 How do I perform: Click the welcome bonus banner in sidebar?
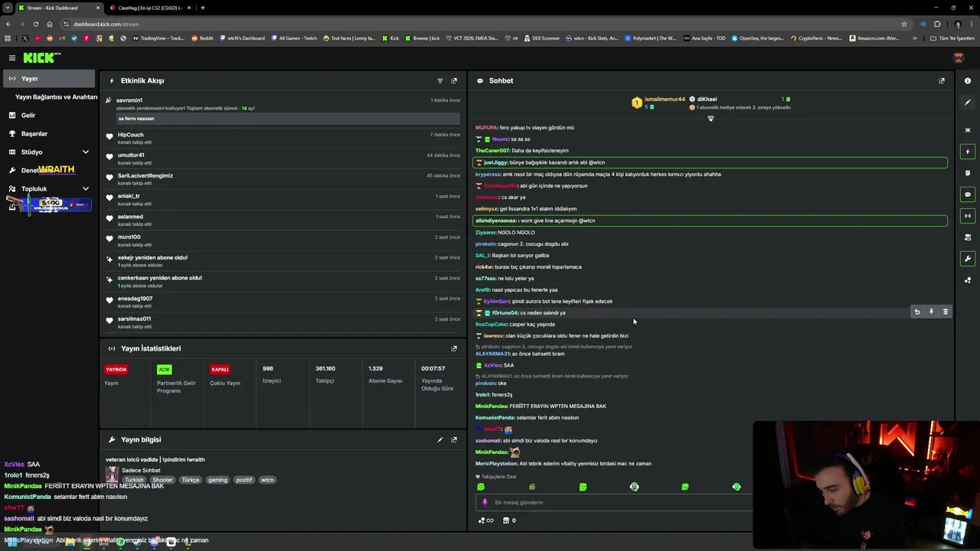click(x=50, y=205)
